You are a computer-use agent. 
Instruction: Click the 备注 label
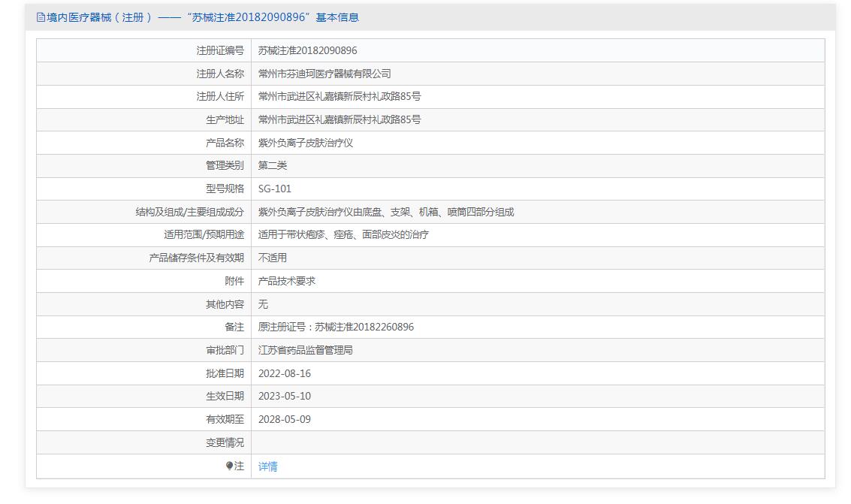coord(234,327)
